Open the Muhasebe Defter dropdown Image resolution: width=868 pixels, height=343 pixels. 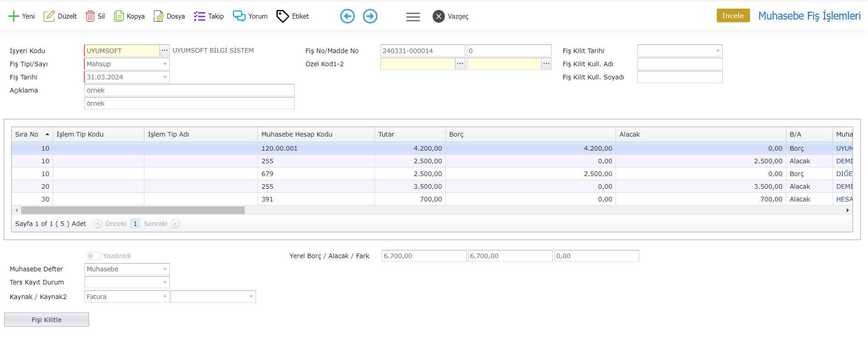point(165,269)
